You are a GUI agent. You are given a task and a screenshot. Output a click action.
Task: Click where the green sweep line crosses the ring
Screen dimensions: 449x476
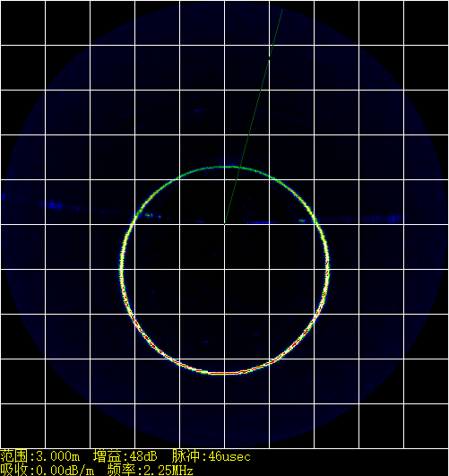pyautogui.click(x=239, y=168)
